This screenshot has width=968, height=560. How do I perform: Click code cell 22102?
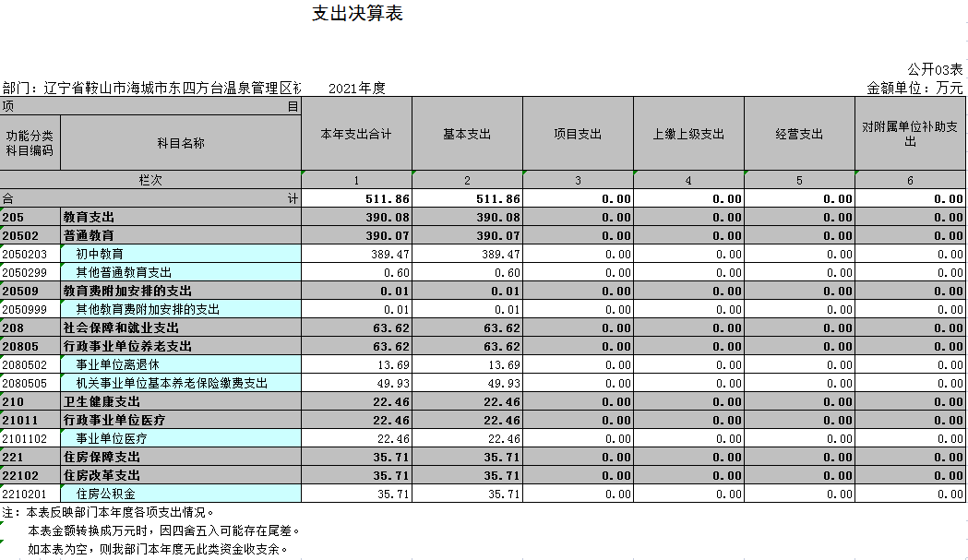pyautogui.click(x=30, y=475)
